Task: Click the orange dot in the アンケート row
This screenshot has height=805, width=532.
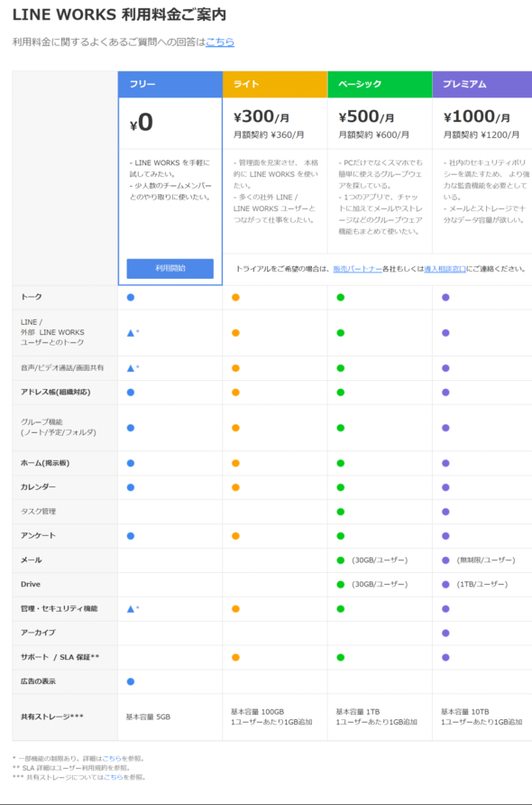Action: (x=235, y=536)
